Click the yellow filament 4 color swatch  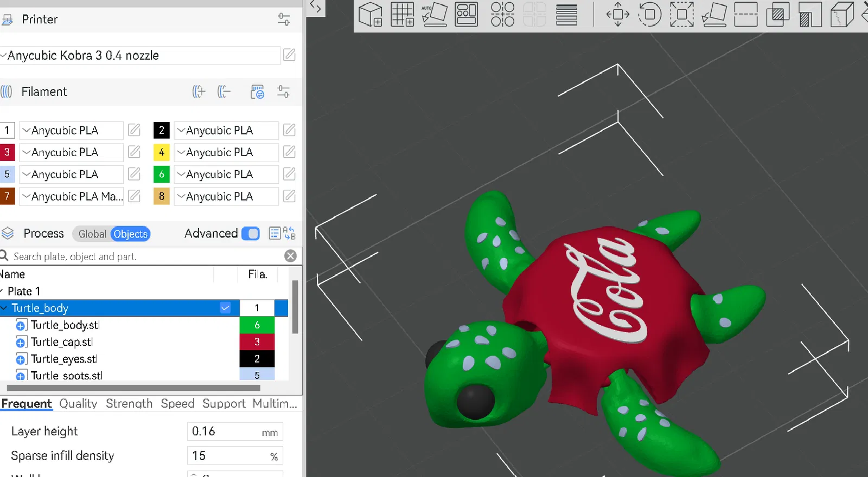point(162,152)
